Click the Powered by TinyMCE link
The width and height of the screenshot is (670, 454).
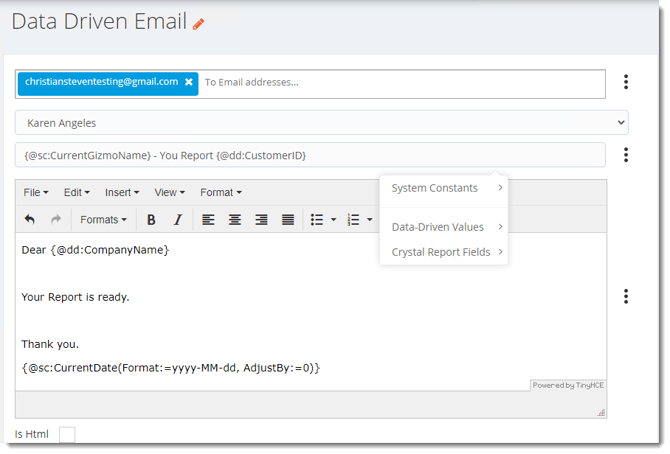point(568,385)
